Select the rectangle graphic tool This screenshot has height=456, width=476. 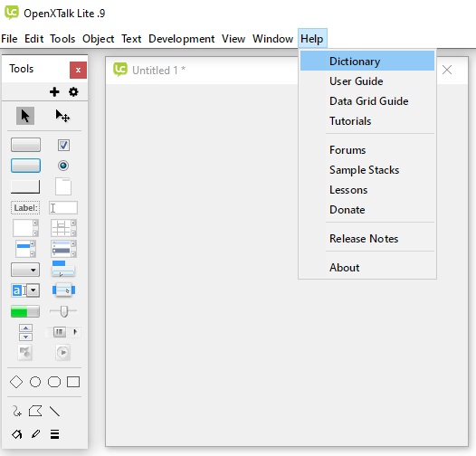click(x=73, y=382)
